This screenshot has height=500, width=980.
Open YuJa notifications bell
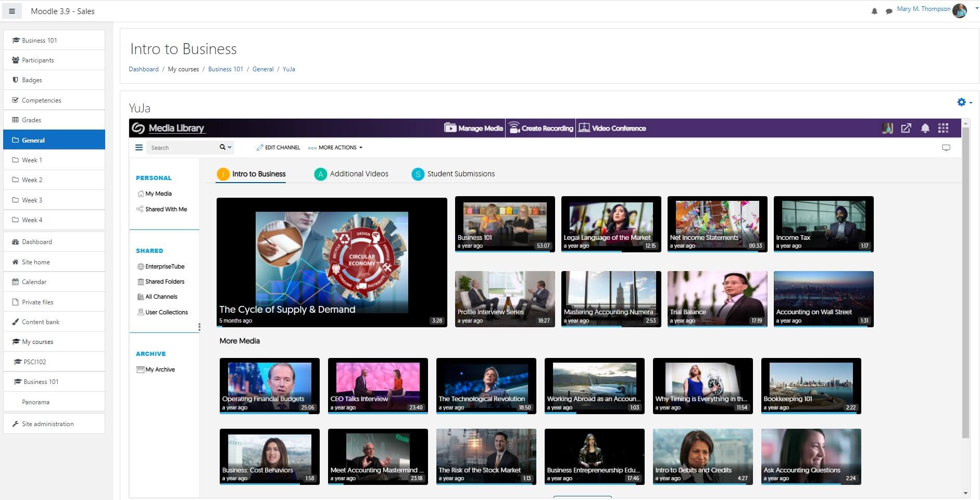(x=925, y=128)
